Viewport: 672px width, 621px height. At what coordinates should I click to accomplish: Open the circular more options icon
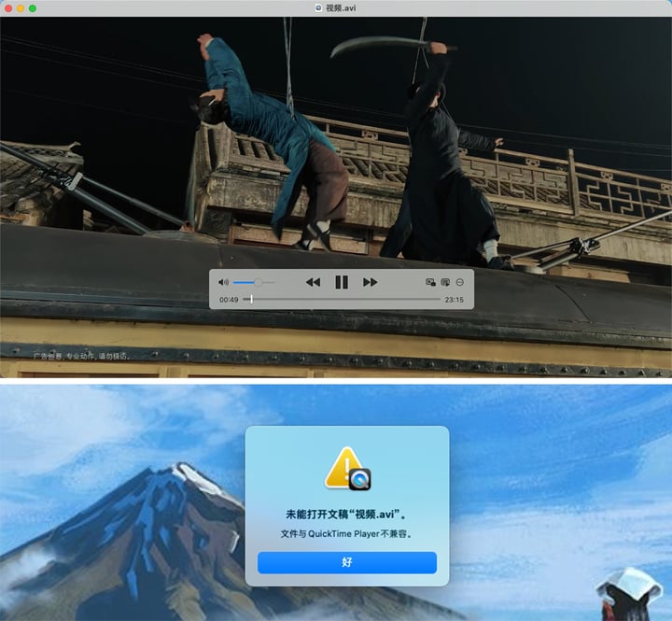460,282
